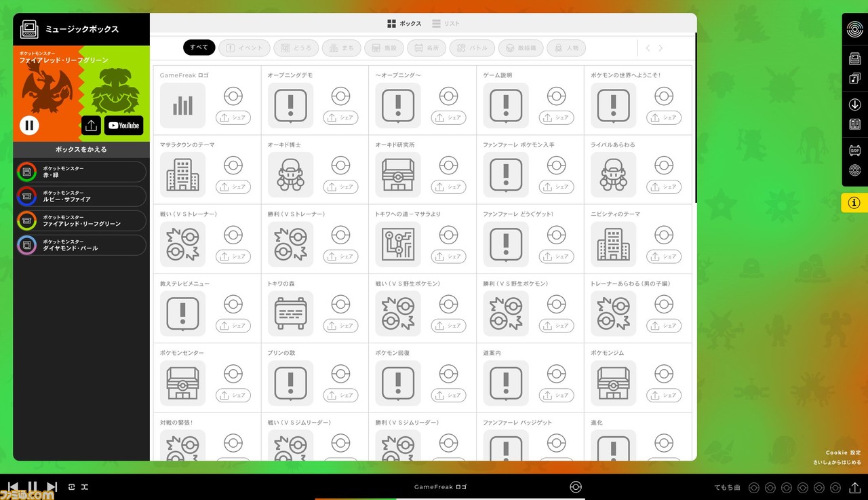
Task: Share the 道案内 track
Action: click(556, 395)
